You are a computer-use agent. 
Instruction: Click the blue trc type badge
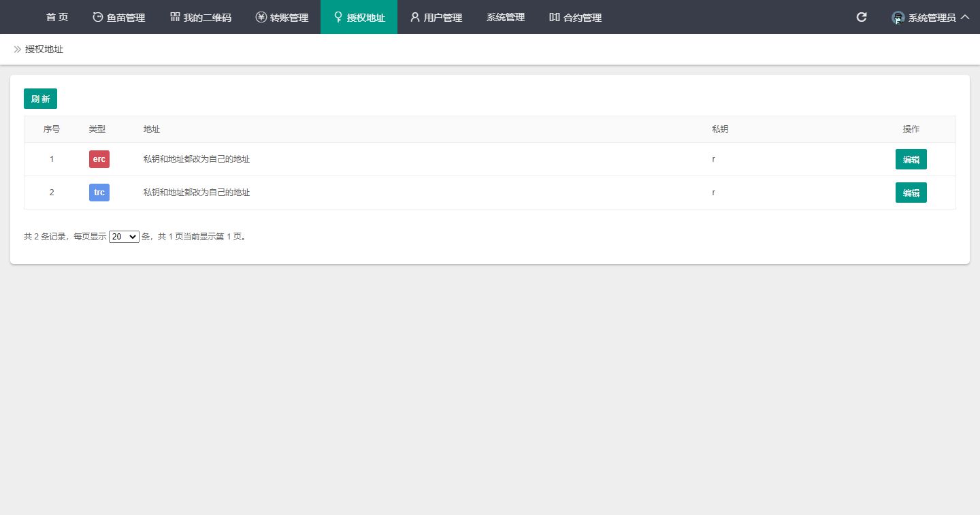pos(99,193)
